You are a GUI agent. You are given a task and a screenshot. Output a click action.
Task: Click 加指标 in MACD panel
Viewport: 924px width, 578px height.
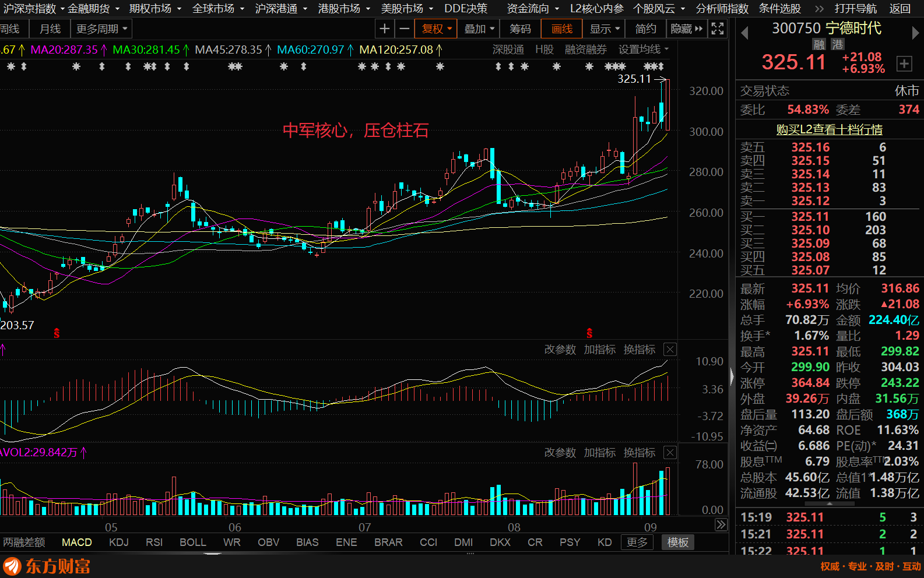click(599, 350)
